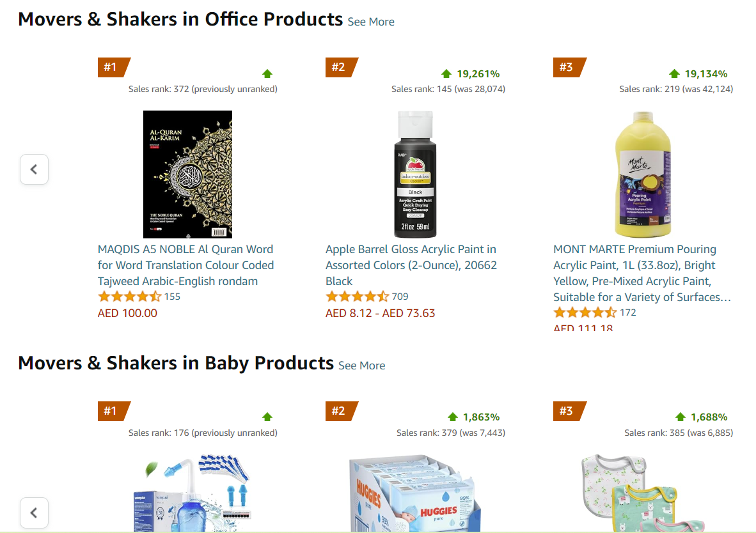Open See More for Office Products
Image resolution: width=756 pixels, height=533 pixels.
(x=371, y=22)
